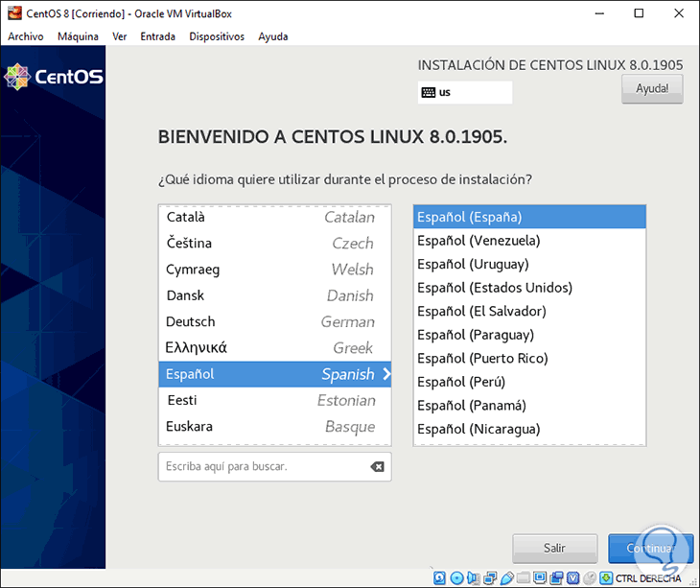Maximize the VirtualBox window
The image size is (700, 588).
[639, 13]
